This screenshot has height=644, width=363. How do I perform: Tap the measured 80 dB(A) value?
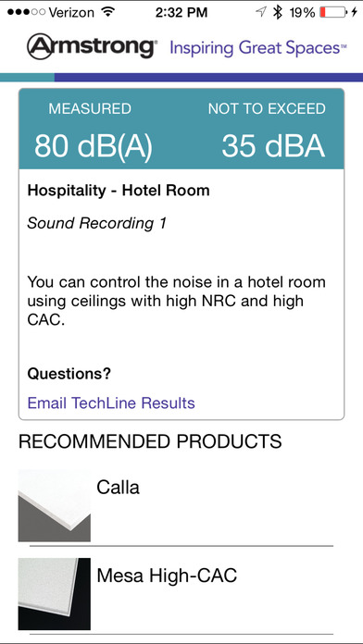(x=94, y=146)
